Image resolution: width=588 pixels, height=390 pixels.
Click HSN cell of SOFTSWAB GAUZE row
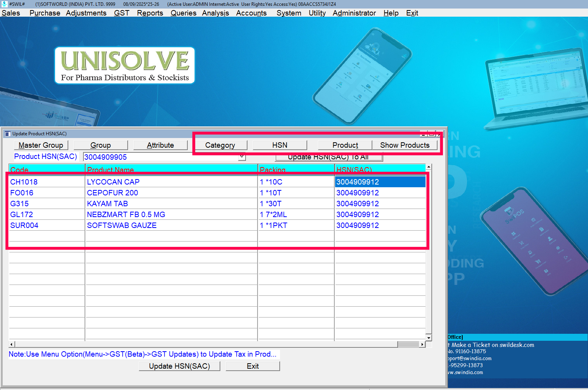point(380,225)
